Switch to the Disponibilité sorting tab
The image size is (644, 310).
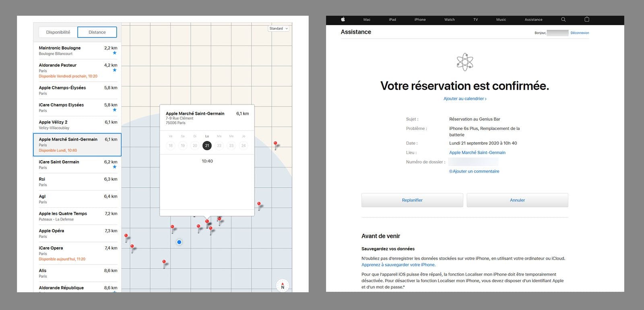[58, 32]
